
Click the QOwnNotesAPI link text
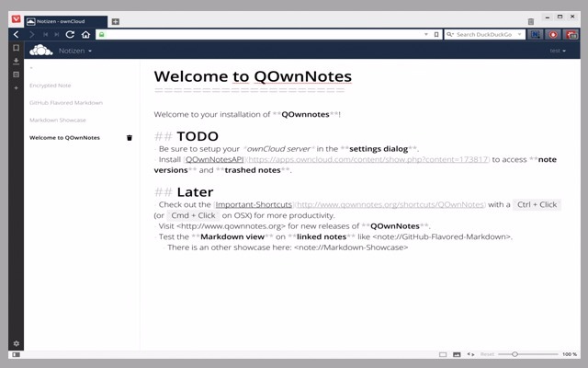click(214, 159)
